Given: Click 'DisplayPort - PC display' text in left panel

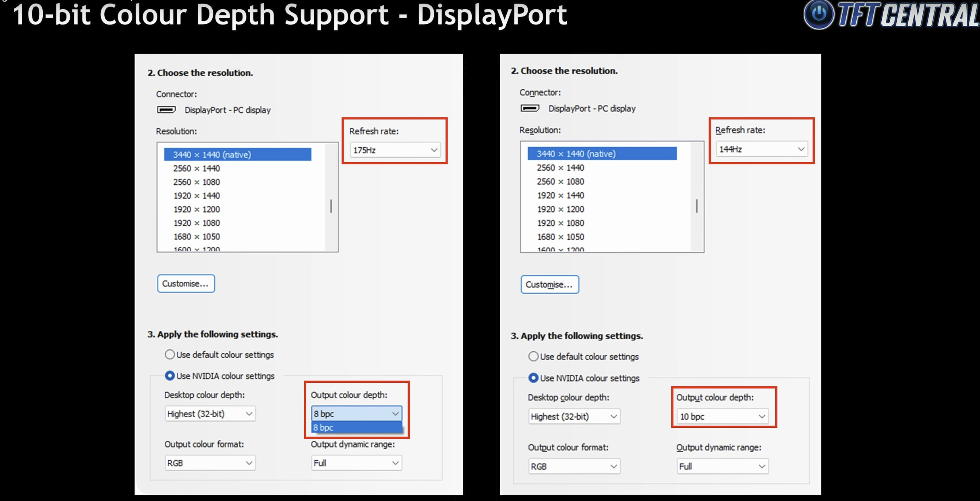Looking at the screenshot, I should click(228, 110).
